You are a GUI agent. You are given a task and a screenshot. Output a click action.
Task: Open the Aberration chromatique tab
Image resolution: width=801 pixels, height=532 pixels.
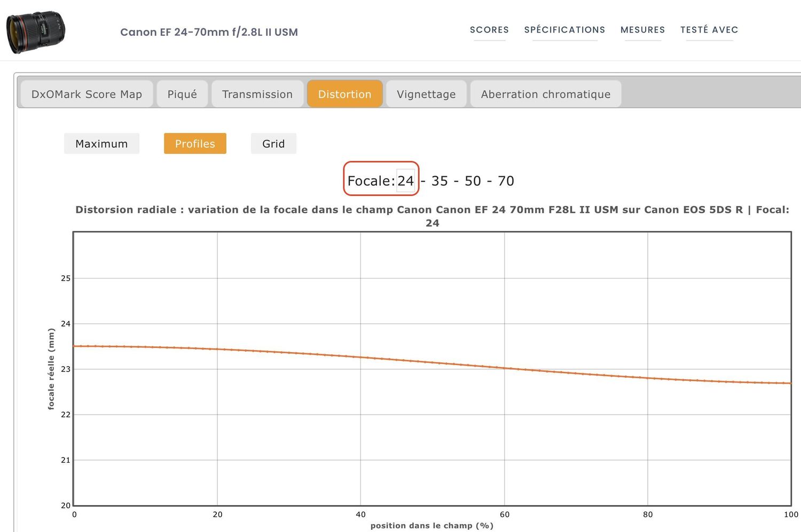coord(546,94)
